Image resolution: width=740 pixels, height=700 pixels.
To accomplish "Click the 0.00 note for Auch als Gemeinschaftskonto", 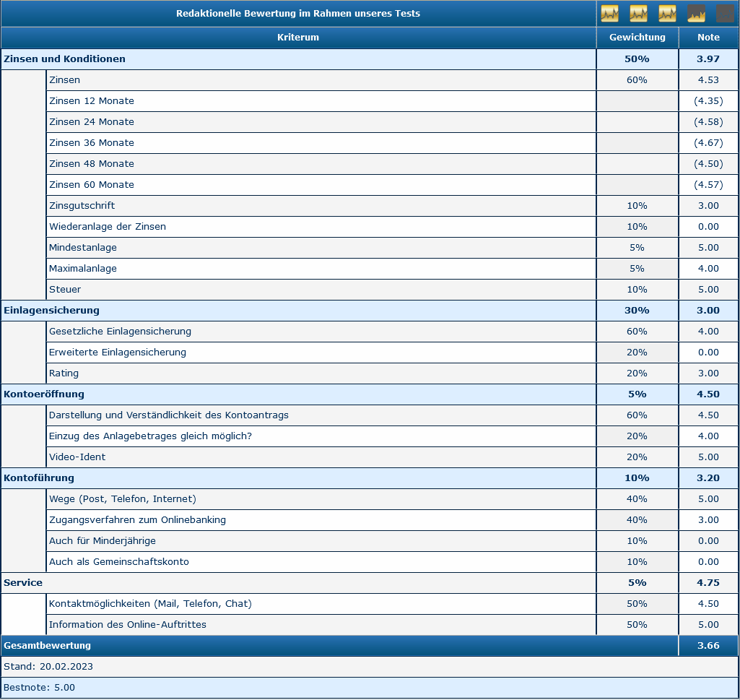I will pos(708,561).
